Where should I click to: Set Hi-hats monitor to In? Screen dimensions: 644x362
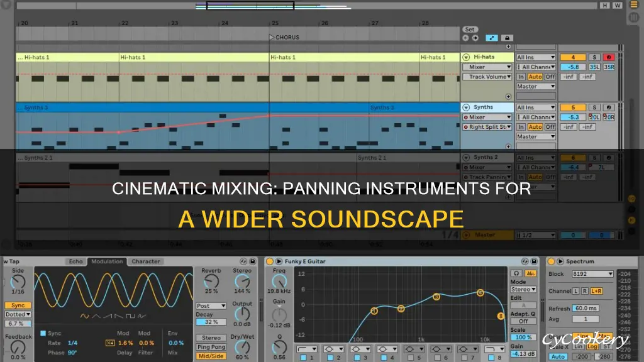tap(521, 77)
